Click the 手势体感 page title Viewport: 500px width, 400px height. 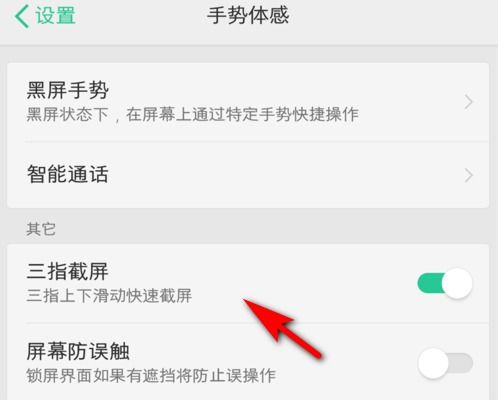248,15
